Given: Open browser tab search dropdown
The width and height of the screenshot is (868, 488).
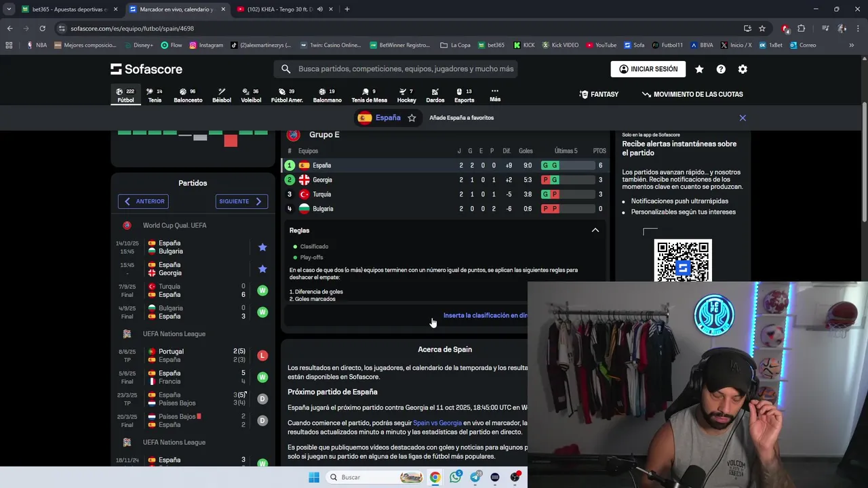Looking at the screenshot, I should (x=9, y=9).
